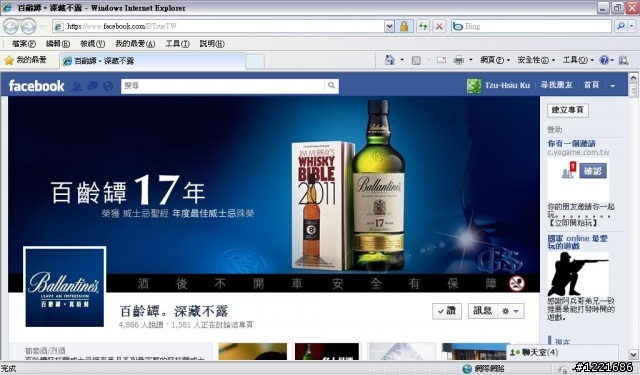Image resolution: width=640 pixels, height=375 pixels.
Task: Click the red Stop loading icon
Action: [439, 27]
